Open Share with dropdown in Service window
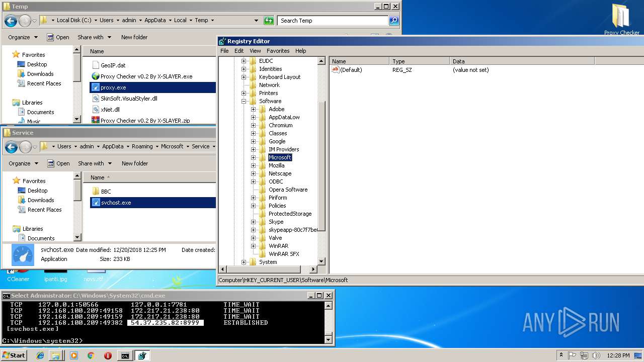The height and width of the screenshot is (362, 644). [94, 163]
